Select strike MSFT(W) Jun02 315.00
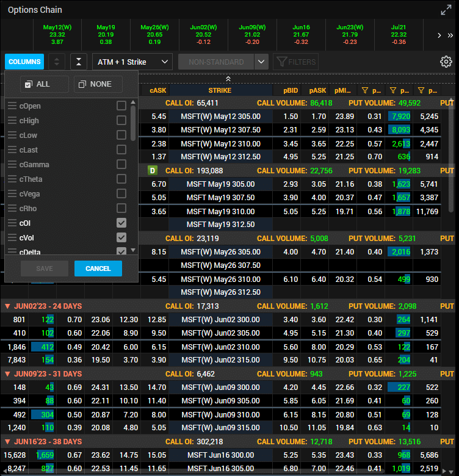 [x=221, y=360]
